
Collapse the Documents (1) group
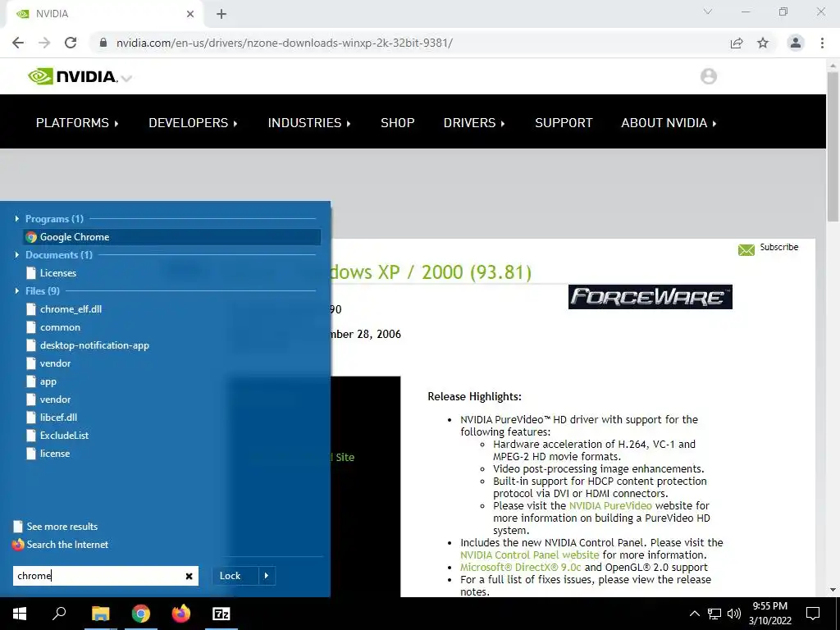(17, 254)
